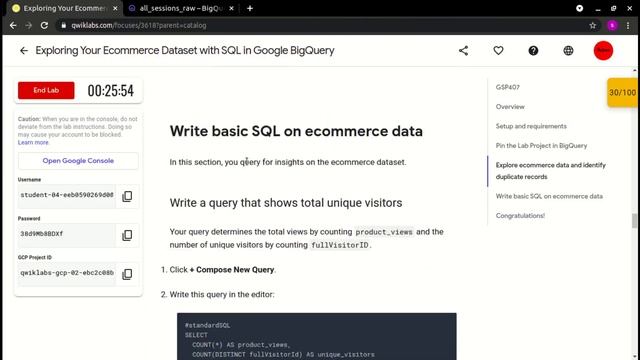Copy the GCP Project ID
640x360 pixels.
[x=127, y=274]
